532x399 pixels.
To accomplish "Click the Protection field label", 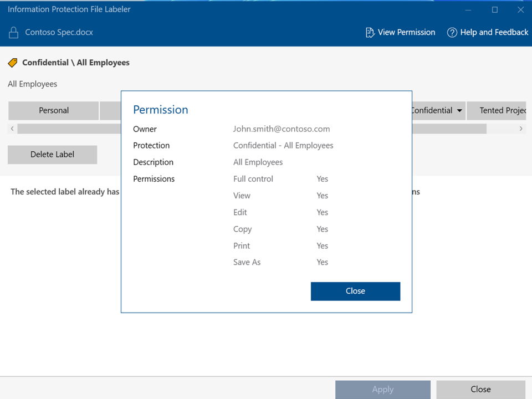I will pos(151,146).
